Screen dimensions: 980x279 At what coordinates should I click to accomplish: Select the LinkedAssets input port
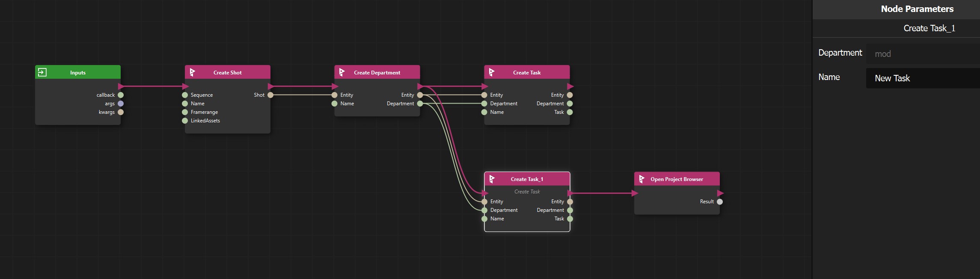coord(185,121)
